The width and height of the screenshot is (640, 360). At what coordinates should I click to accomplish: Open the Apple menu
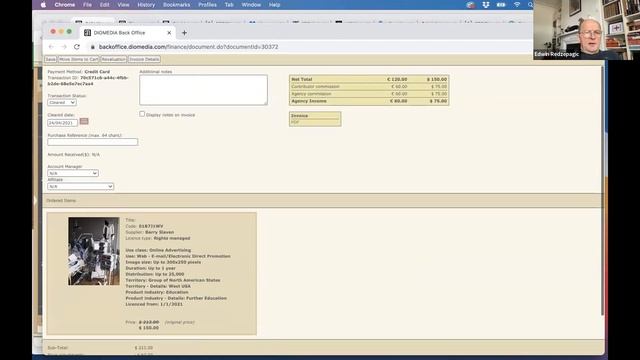(43, 5)
